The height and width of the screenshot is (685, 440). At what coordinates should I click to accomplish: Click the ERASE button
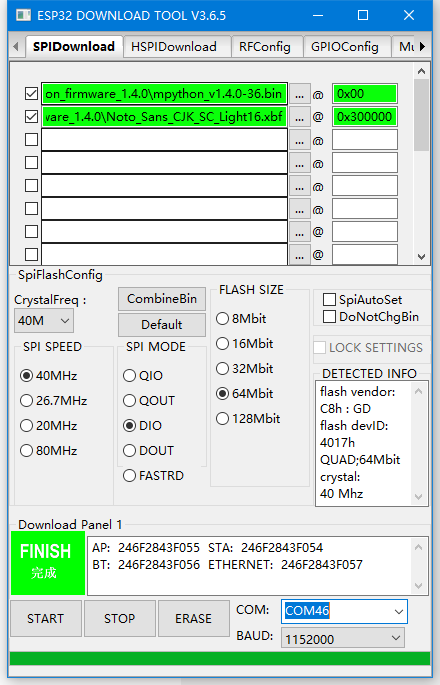[194, 619]
